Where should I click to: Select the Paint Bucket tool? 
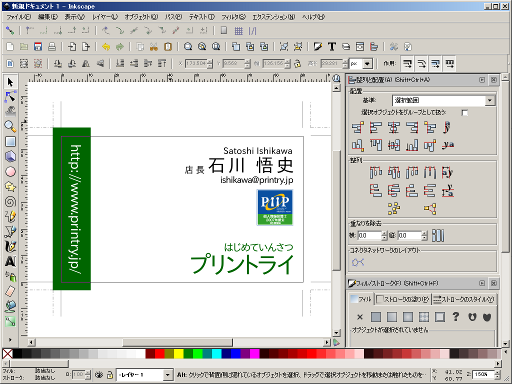click(x=10, y=276)
